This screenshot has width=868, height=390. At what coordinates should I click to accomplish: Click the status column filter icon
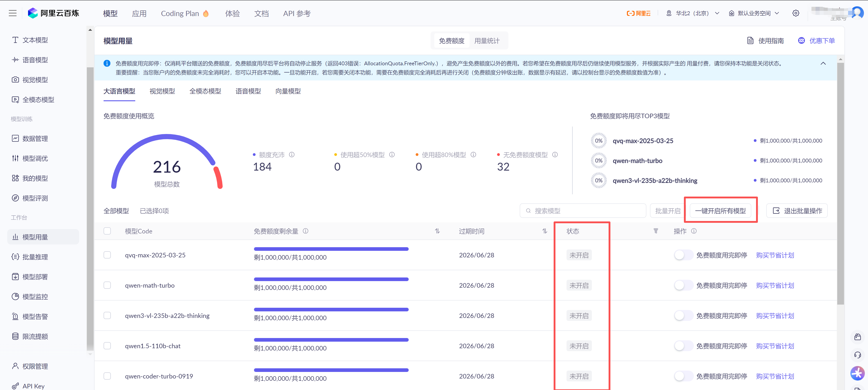[655, 231]
